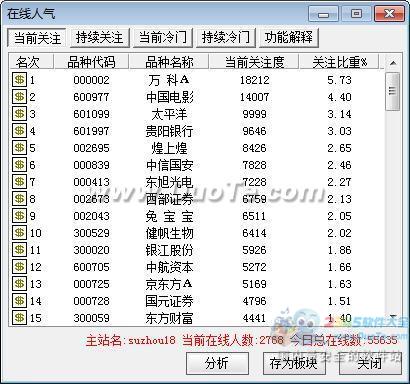This screenshot has width=410, height=384.
Task: Sort by the 当前关注度 column header
Action: (x=255, y=62)
